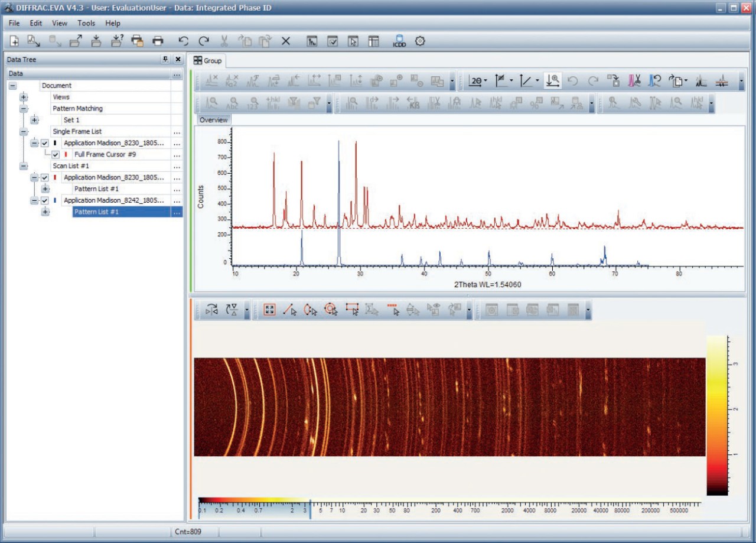
Task: Toggle the Full Frame Cursor #9 checkbox
Action: click(x=56, y=154)
